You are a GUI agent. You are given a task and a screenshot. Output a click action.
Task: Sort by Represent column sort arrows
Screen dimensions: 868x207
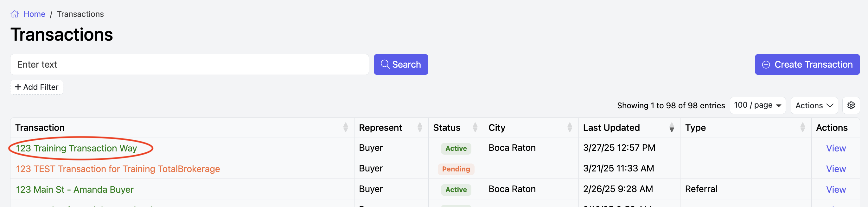pos(419,127)
